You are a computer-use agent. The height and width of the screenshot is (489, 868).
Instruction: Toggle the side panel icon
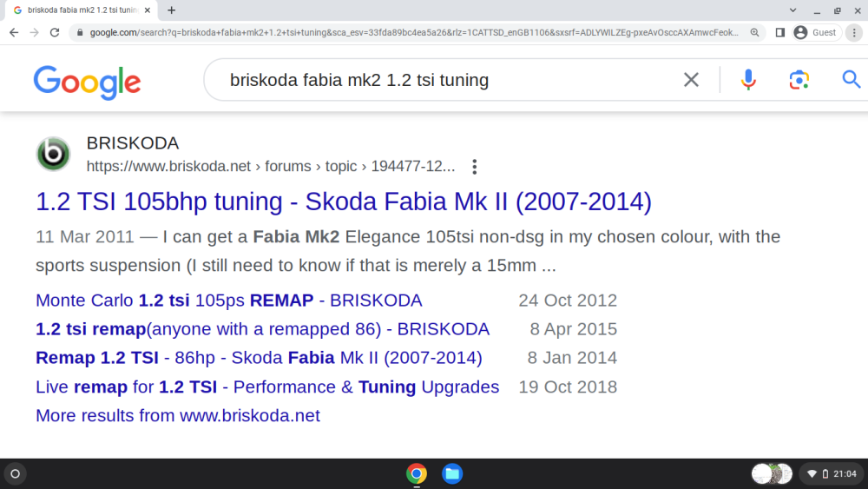[x=780, y=33]
